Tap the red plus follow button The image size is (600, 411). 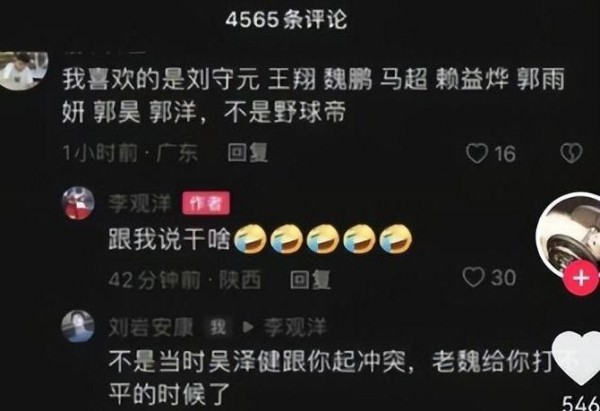click(581, 277)
